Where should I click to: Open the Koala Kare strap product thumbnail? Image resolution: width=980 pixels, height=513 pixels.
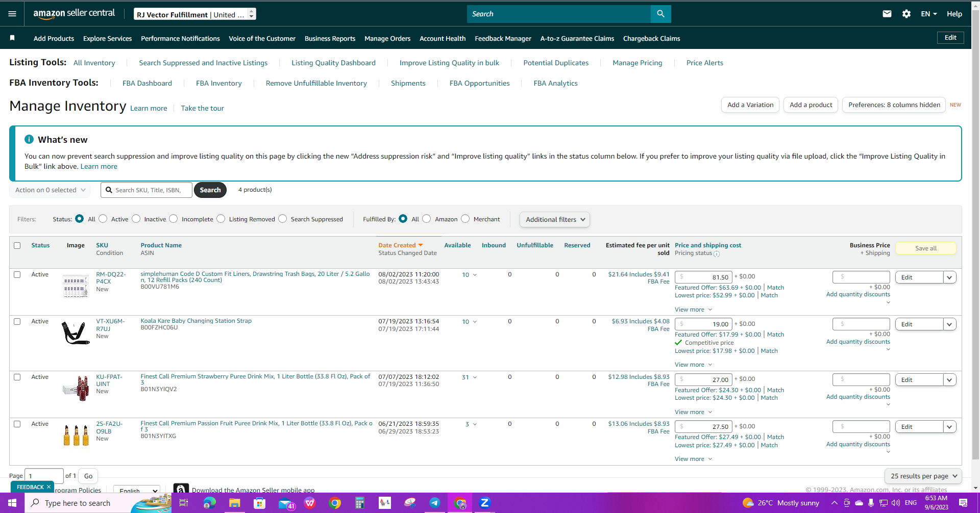pyautogui.click(x=76, y=333)
